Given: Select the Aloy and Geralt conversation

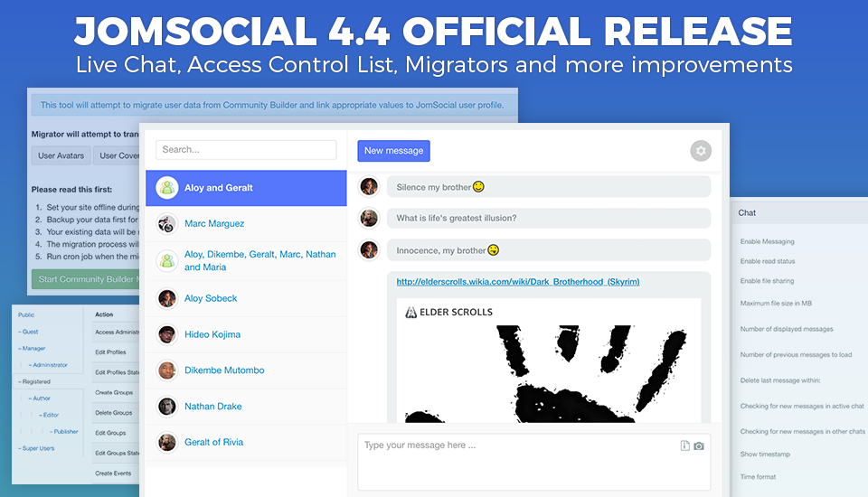Looking at the screenshot, I should click(246, 188).
